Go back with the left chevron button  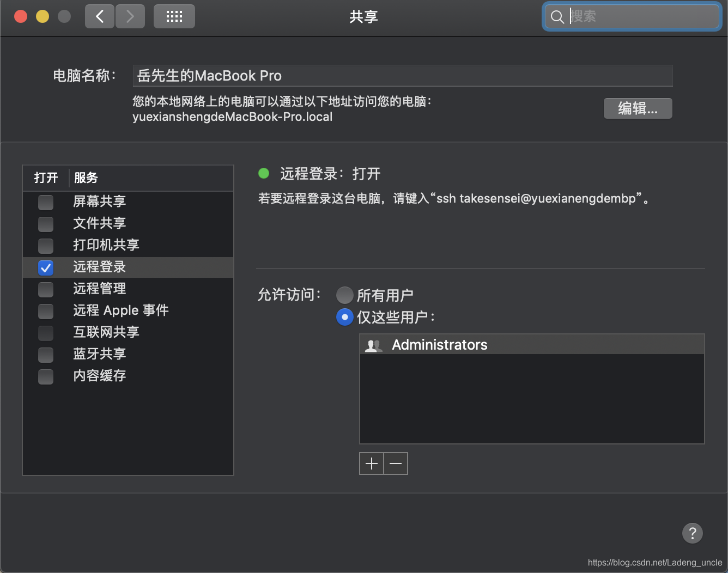click(x=100, y=16)
